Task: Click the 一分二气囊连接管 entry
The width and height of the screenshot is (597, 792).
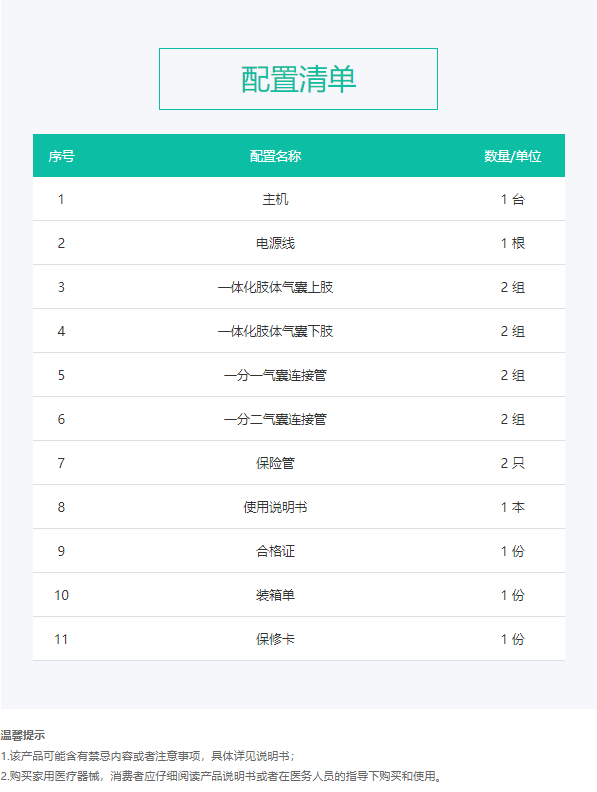Action: point(275,419)
